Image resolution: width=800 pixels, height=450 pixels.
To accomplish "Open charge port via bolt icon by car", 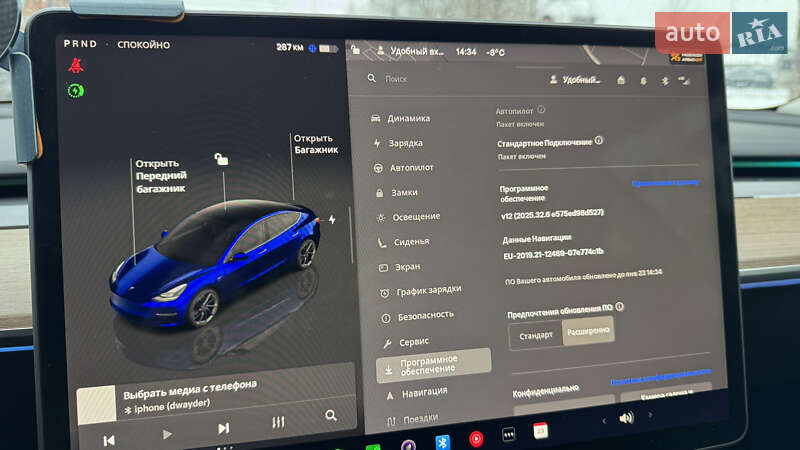I will click(x=332, y=219).
